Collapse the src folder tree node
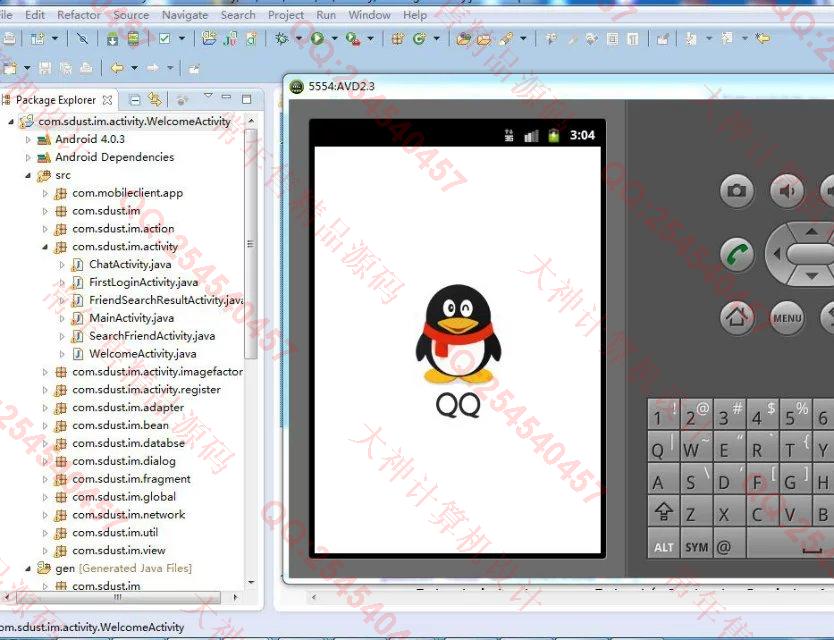Screen dimensions: 834x640 [28, 175]
